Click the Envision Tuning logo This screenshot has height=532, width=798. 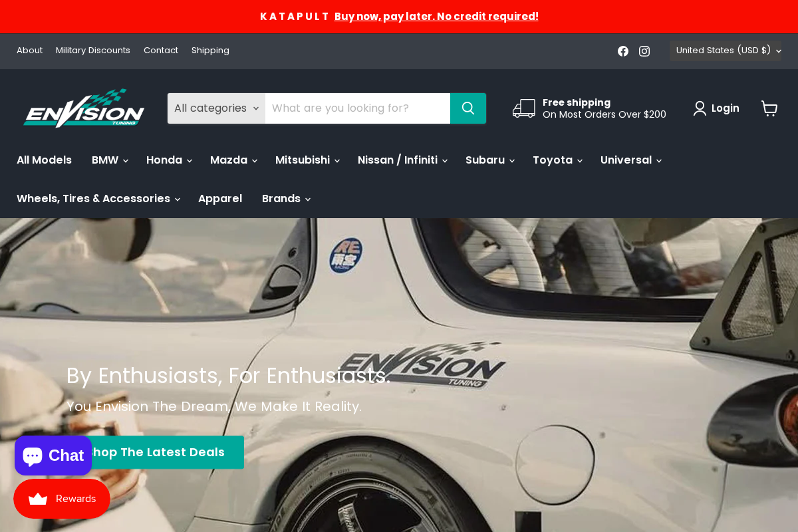pyautogui.click(x=84, y=108)
